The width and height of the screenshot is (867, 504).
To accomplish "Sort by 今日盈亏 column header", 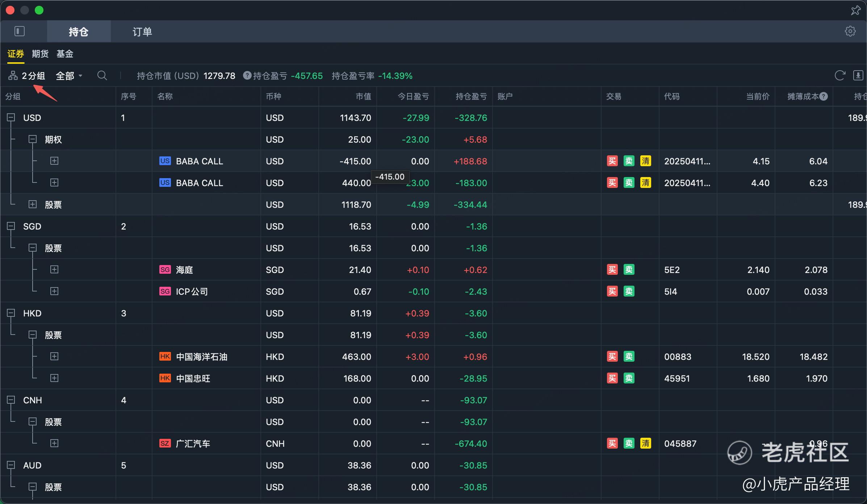I will coord(413,96).
